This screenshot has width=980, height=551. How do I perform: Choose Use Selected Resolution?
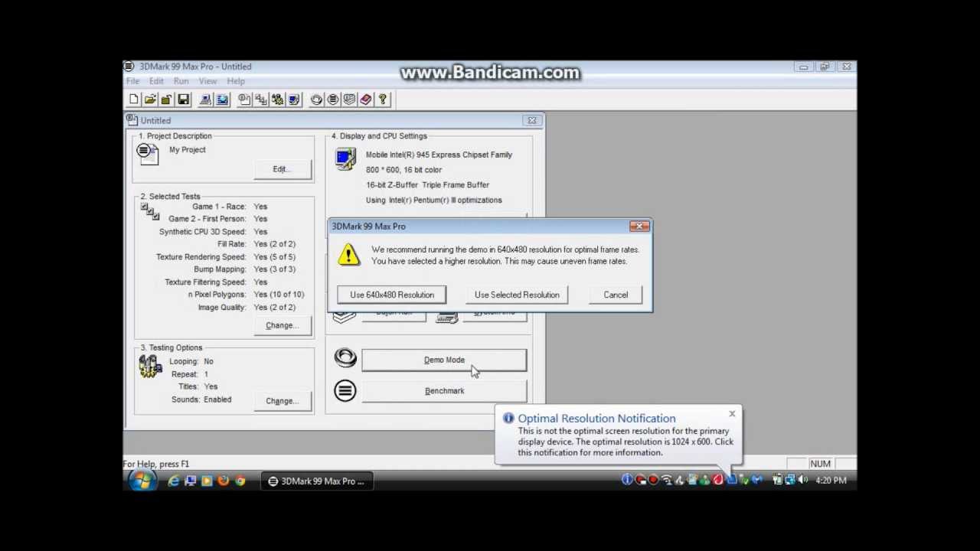(x=517, y=295)
